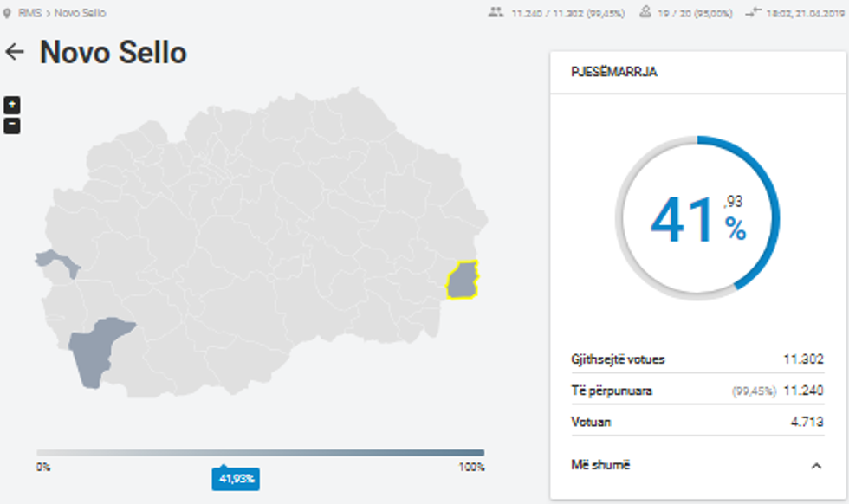Click the dark shaded southwestern municipality on the map

coord(91,355)
